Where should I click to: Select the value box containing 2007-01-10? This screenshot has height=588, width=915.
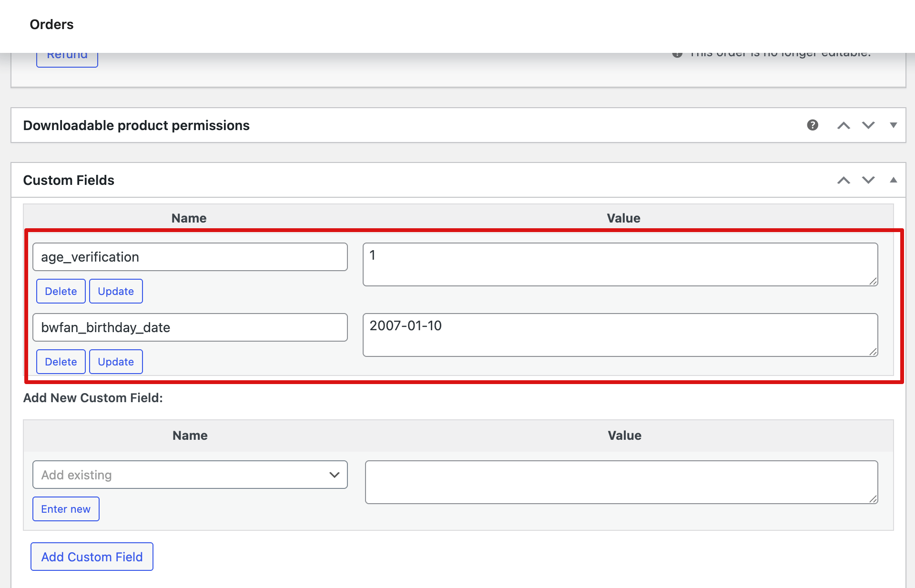tap(620, 335)
